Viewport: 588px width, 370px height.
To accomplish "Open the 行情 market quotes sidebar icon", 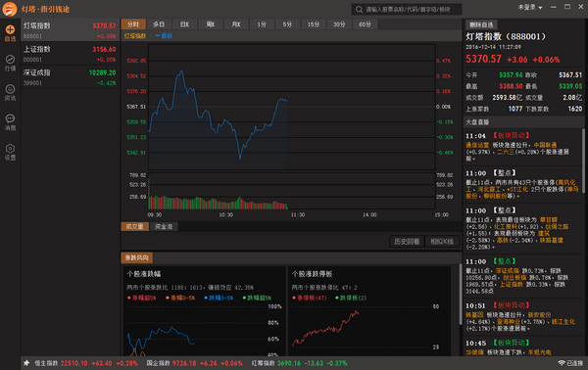I will tap(10, 63).
